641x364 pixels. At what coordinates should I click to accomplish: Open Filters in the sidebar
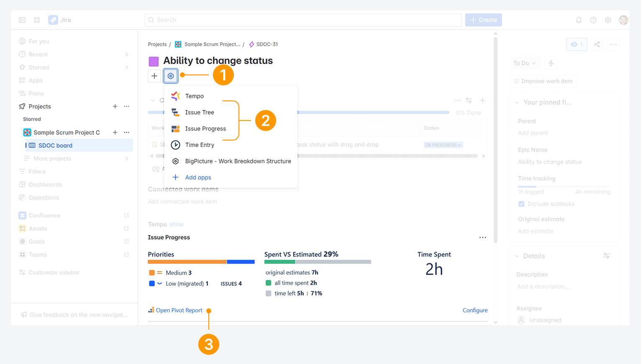(37, 172)
